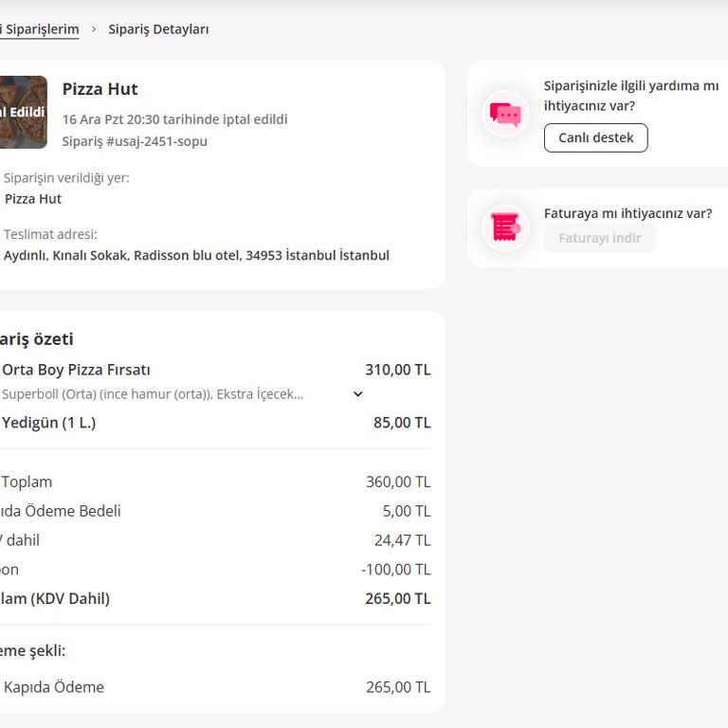
Task: Click the 16 Ara cancellation date text
Action: 174,119
